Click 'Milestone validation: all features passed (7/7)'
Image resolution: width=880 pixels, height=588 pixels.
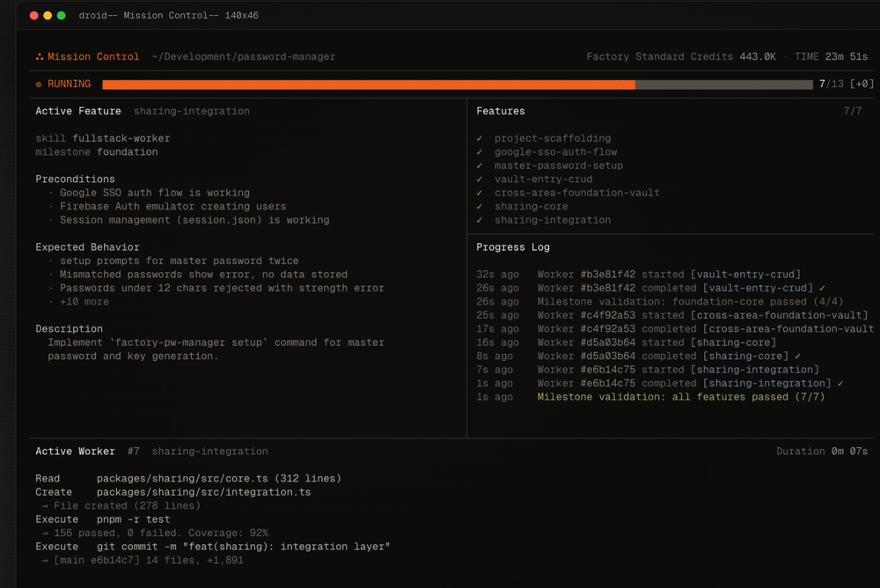pos(681,397)
